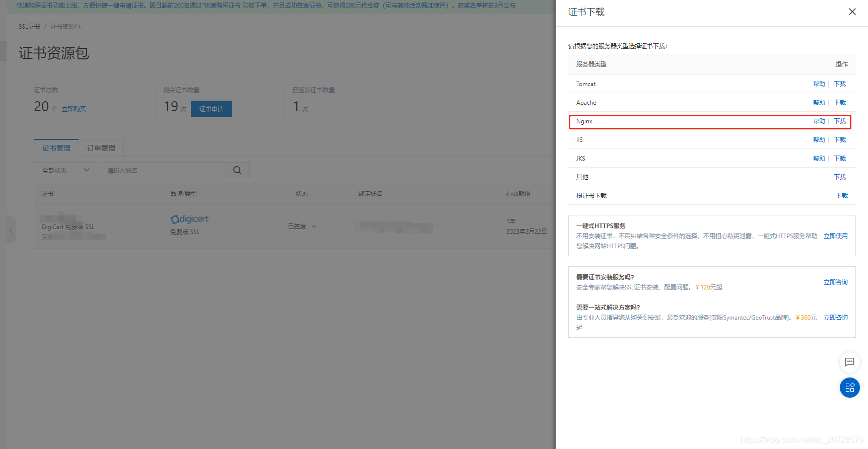Search domain with magnifier icon
Viewport: 868px width, 449px height.
click(x=237, y=170)
